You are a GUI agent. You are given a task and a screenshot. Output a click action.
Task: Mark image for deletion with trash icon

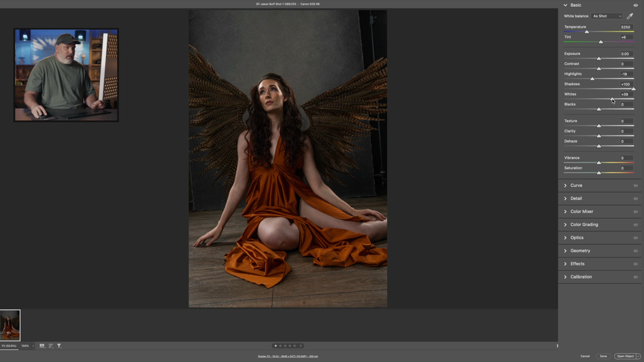point(301,346)
